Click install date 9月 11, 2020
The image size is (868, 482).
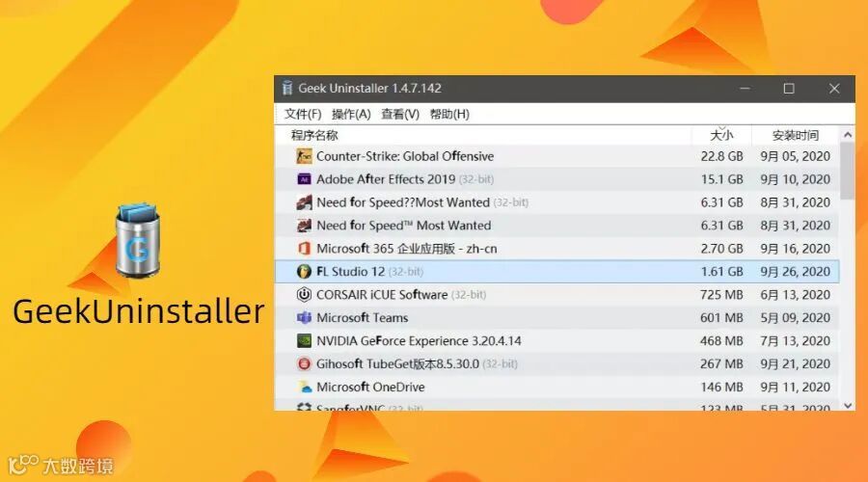(795, 387)
